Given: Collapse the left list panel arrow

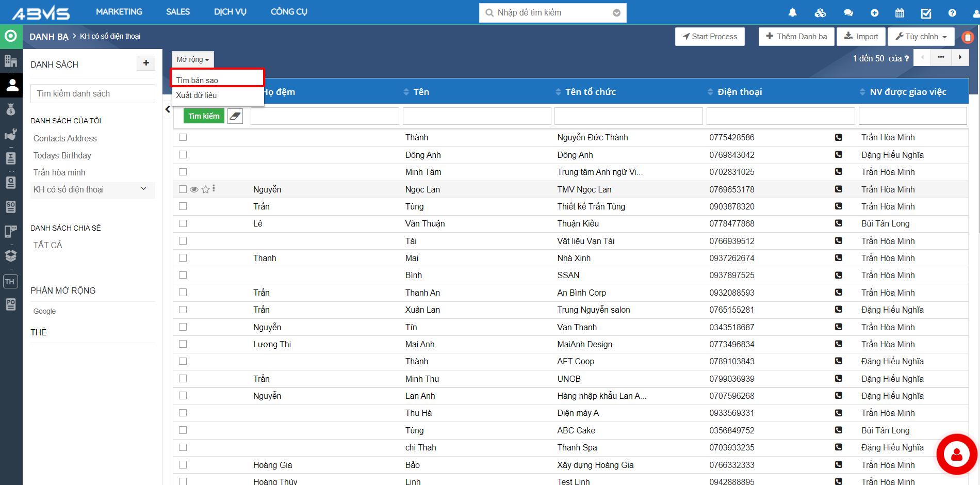Looking at the screenshot, I should [x=168, y=109].
